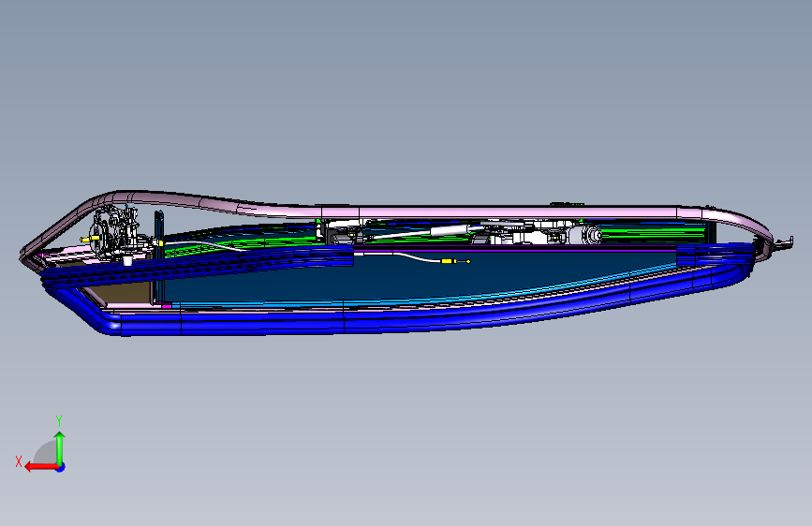Screen dimensions: 812x526
Task: Pick the round motor housing in the right mechanism
Action: 590,235
